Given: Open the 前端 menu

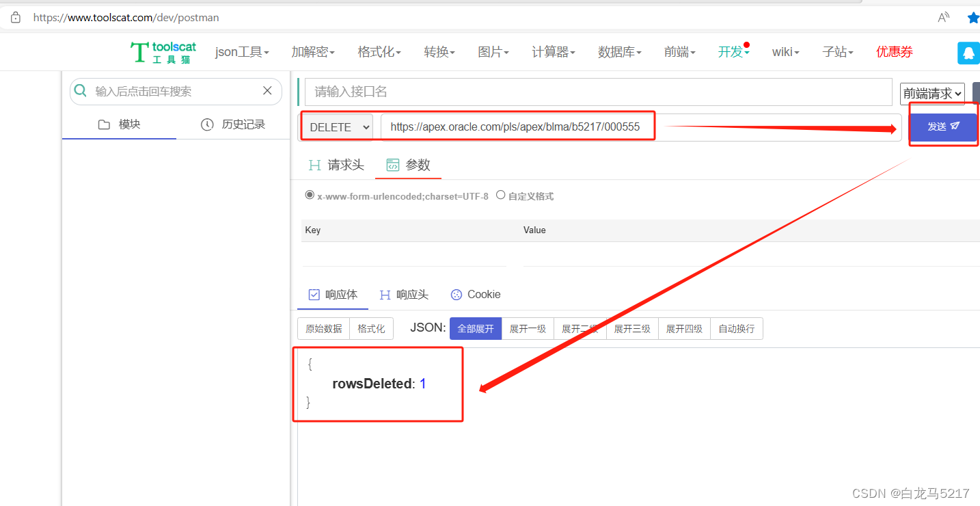Looking at the screenshot, I should coord(680,52).
